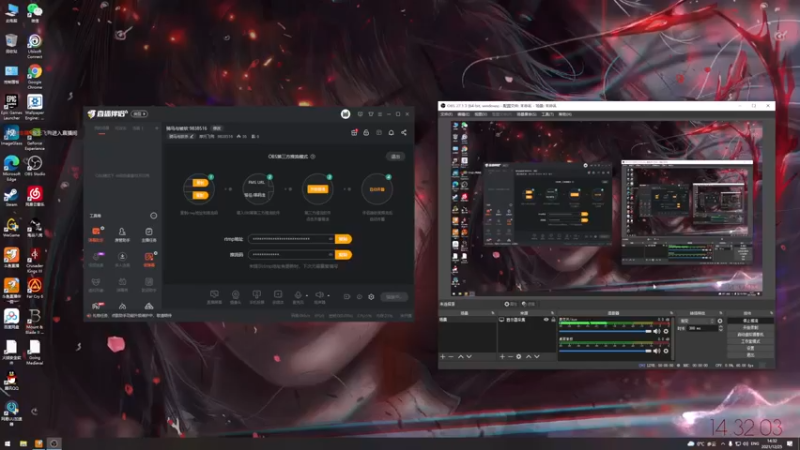Click the first red toolbox icon in sidebar
This screenshot has height=450, width=800.
pos(96,232)
